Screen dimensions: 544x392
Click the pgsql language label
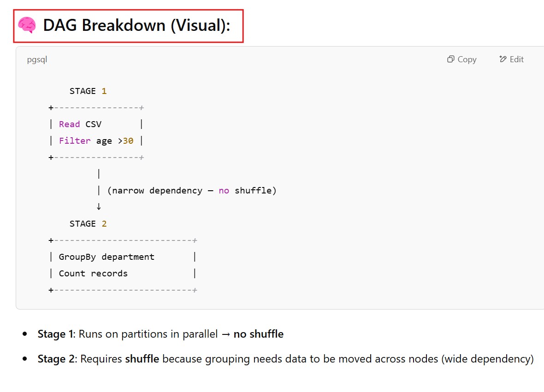[x=37, y=59]
